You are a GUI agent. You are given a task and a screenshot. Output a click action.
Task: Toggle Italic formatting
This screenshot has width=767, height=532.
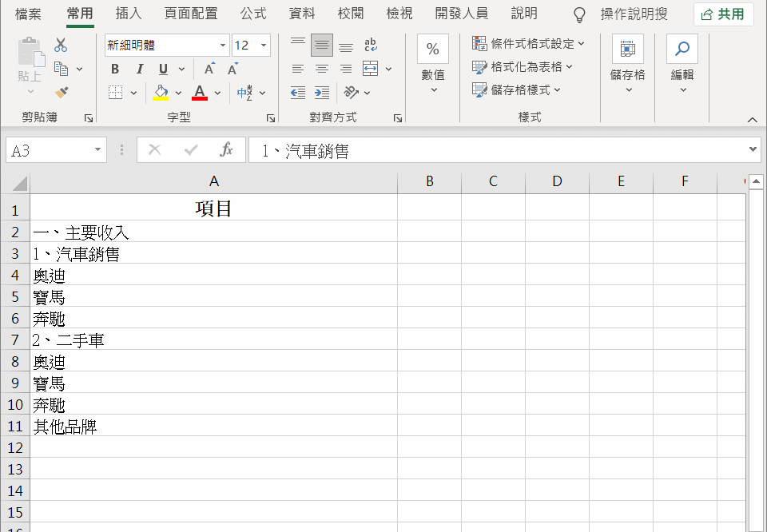coord(139,69)
